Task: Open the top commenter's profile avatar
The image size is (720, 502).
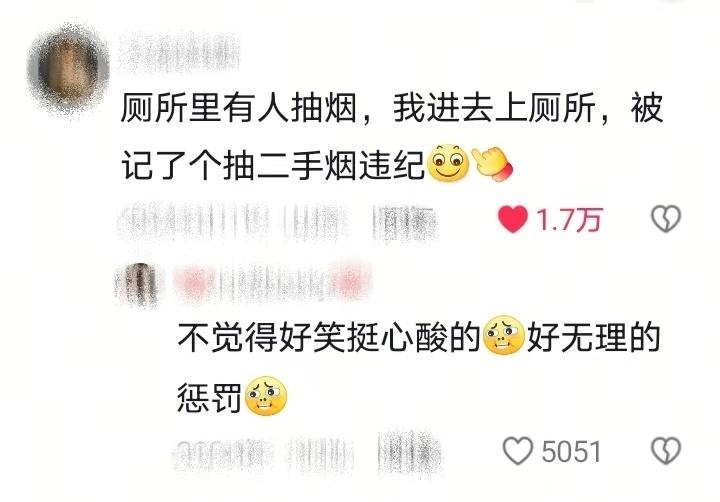Action: click(68, 68)
